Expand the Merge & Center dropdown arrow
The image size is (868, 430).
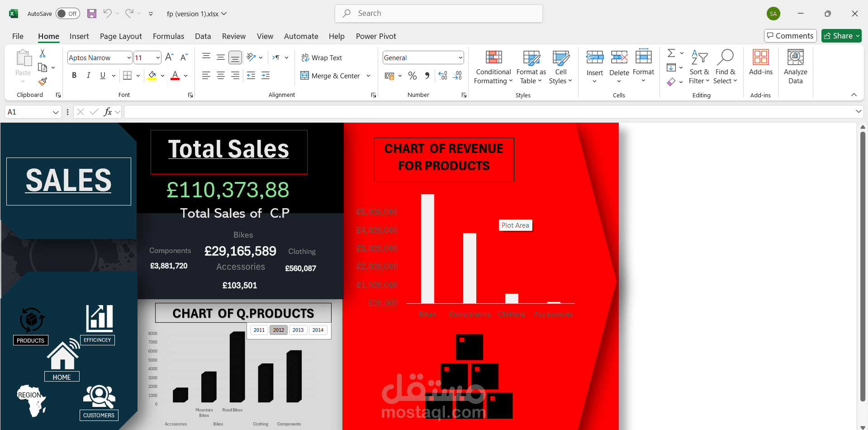[x=368, y=76]
